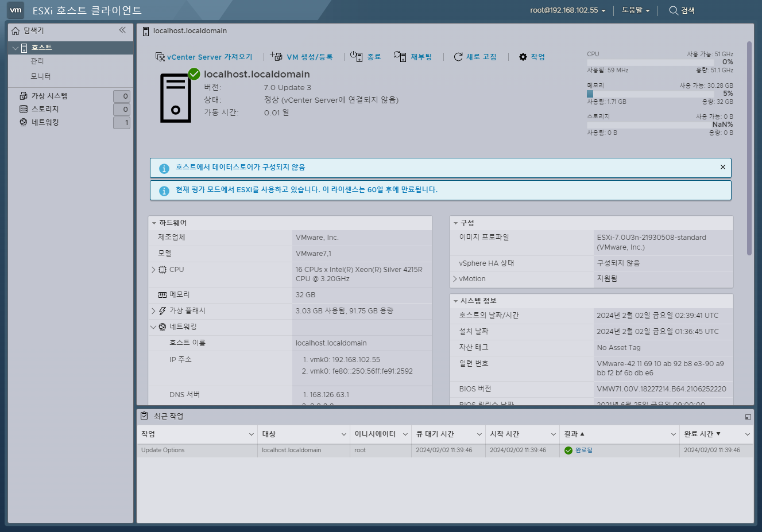
Task: Open the 이니시에이터 column dropdown
Action: coord(405,434)
